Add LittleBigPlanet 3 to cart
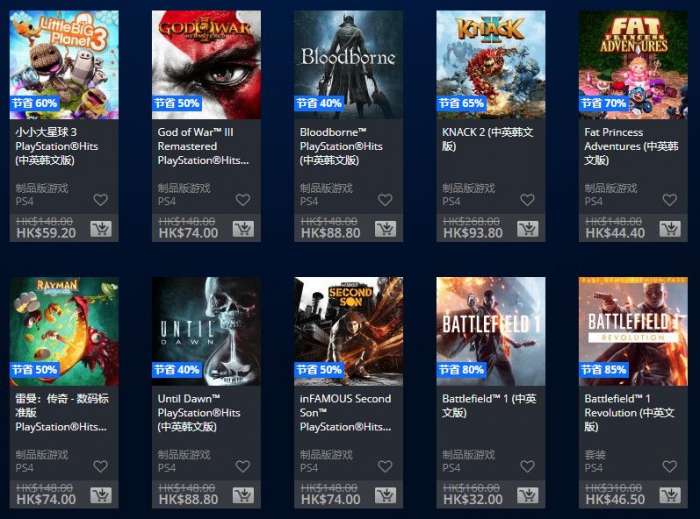700x519 pixels. [x=101, y=228]
